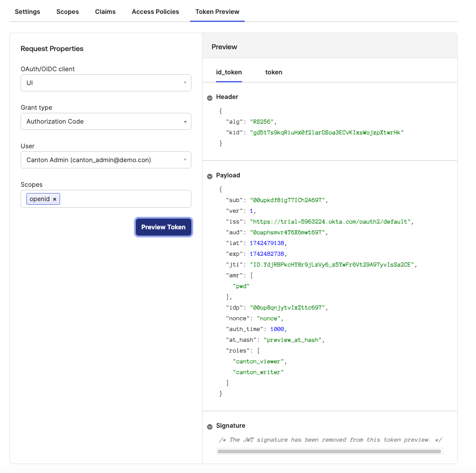
Task: Click inside the Scopes input field
Action: [125, 199]
